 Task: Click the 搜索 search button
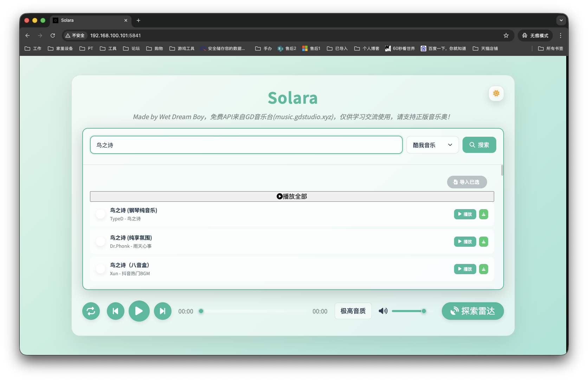(x=479, y=145)
